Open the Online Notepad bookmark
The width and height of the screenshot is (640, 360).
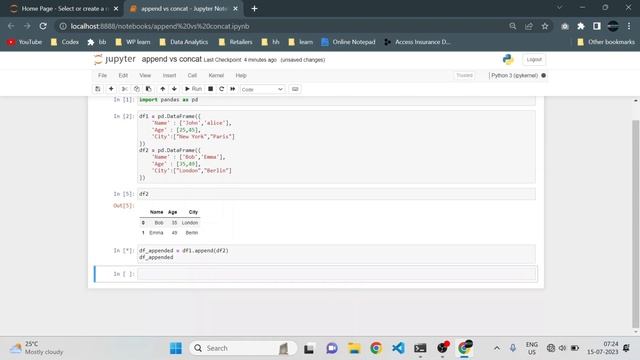(x=348, y=42)
